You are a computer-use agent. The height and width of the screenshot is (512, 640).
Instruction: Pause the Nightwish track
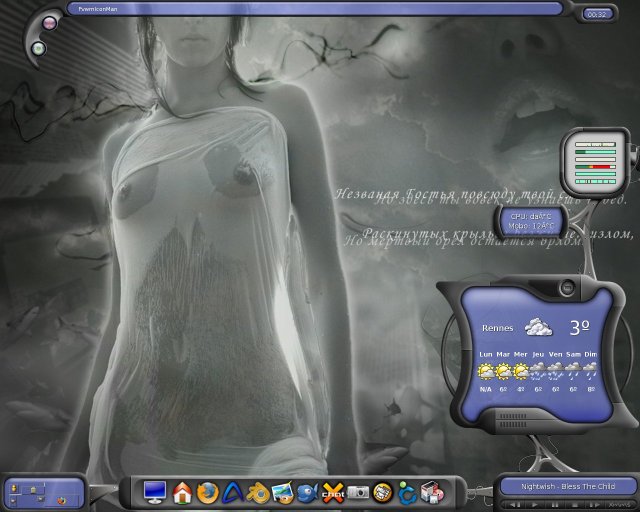555,505
